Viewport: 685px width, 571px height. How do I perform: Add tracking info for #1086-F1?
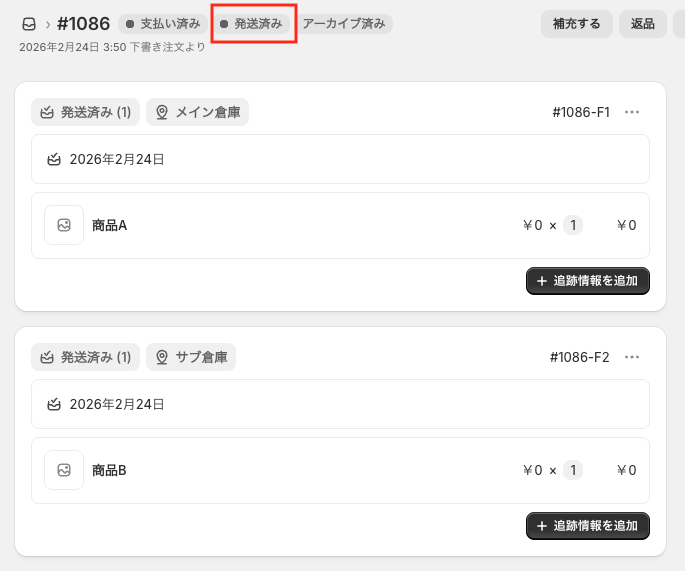click(588, 281)
